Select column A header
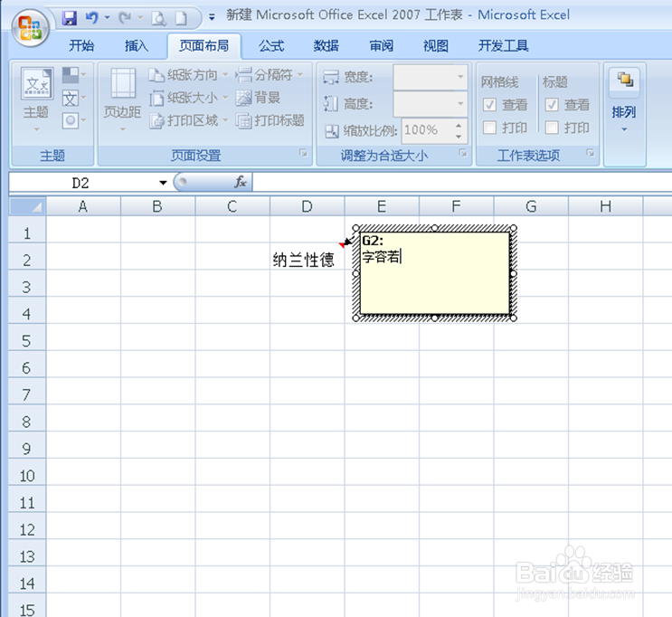 (83, 206)
